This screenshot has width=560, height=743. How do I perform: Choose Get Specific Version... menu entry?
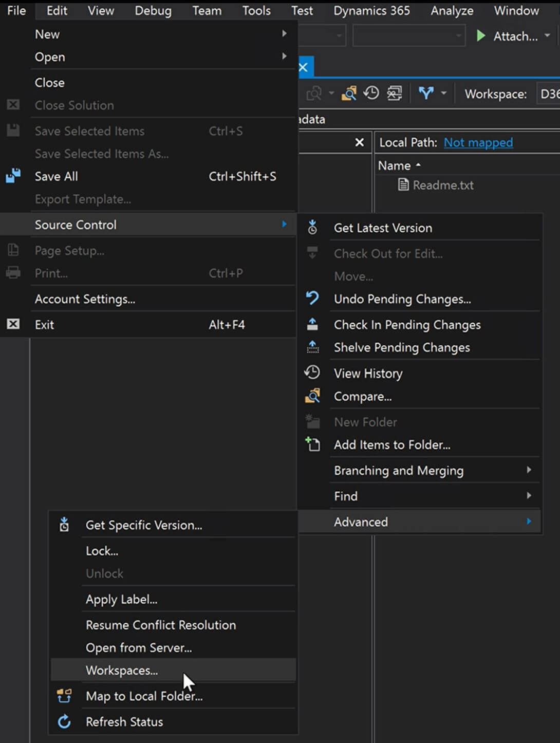[144, 525]
